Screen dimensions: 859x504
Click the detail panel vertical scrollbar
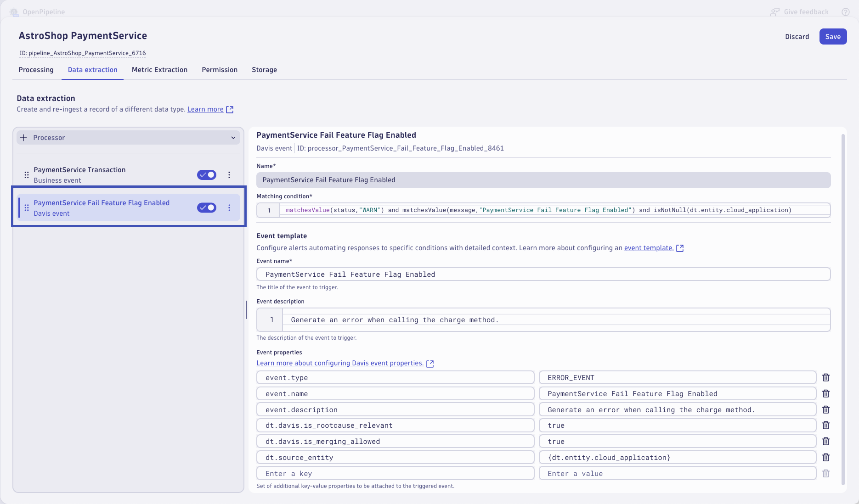843,309
